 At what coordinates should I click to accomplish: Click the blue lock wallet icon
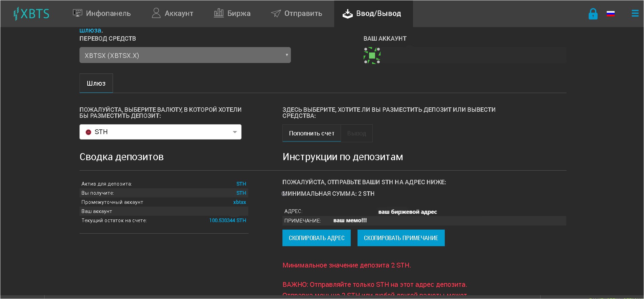[x=593, y=14]
